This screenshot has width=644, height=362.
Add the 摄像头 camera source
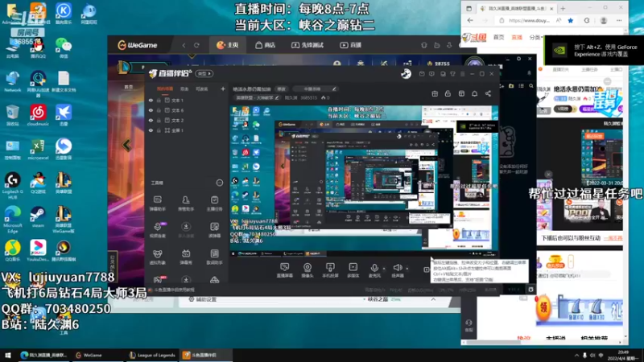coord(308,270)
